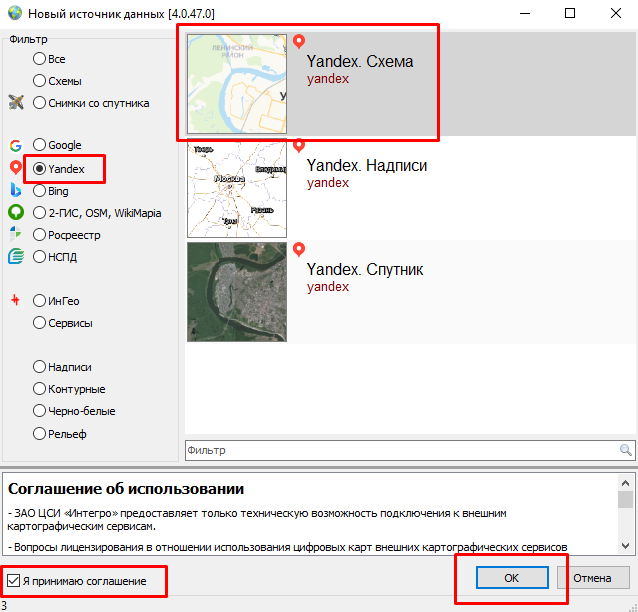
Task: Open the 'Yandex. Надписи' map thumbnail
Action: pyautogui.click(x=237, y=188)
